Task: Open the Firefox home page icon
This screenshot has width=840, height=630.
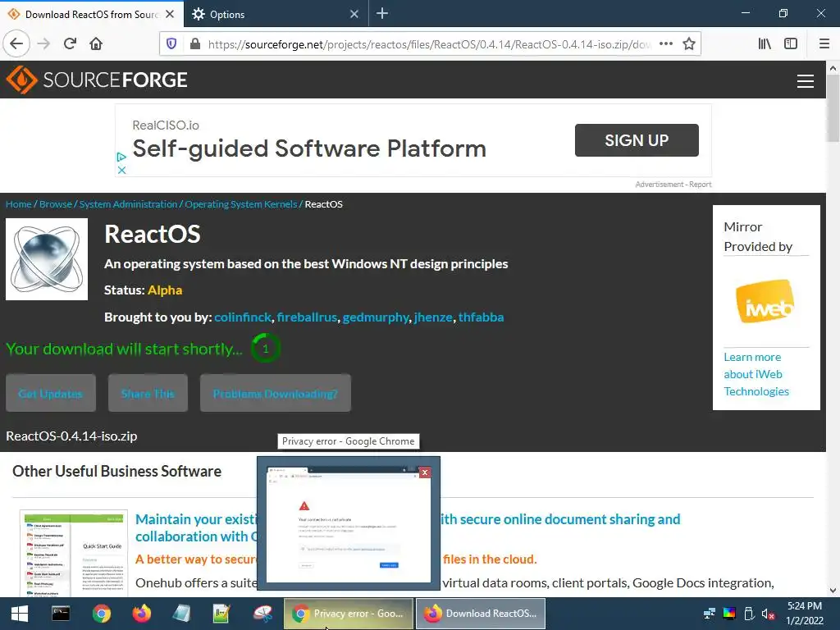Action: [x=96, y=44]
